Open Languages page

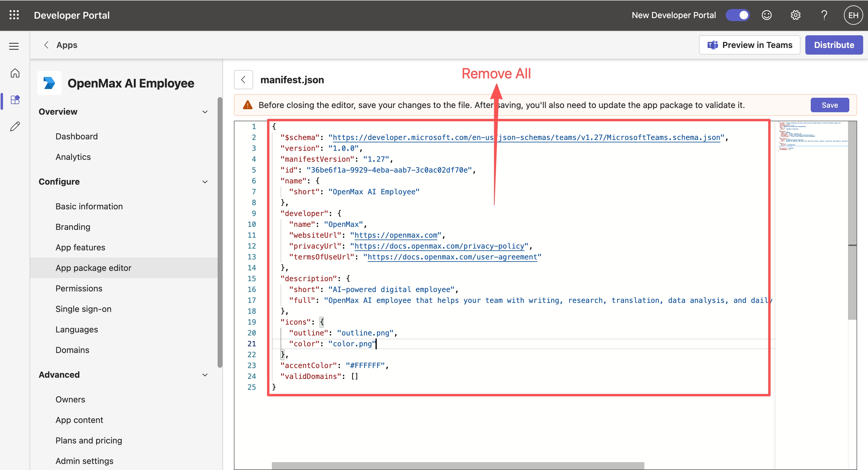coord(77,329)
